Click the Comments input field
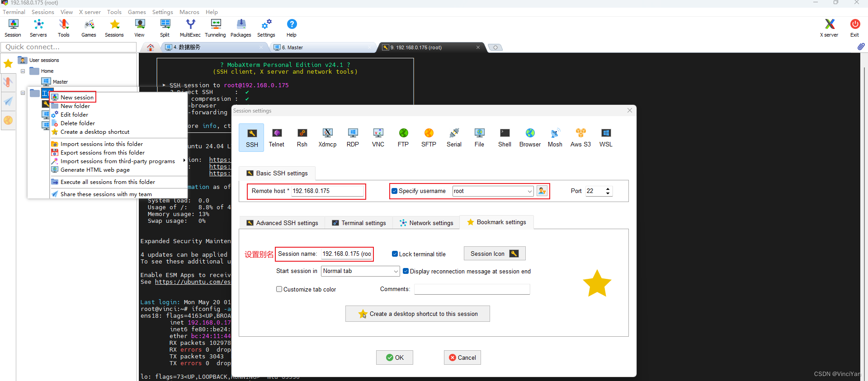The height and width of the screenshot is (381, 868). click(x=472, y=289)
